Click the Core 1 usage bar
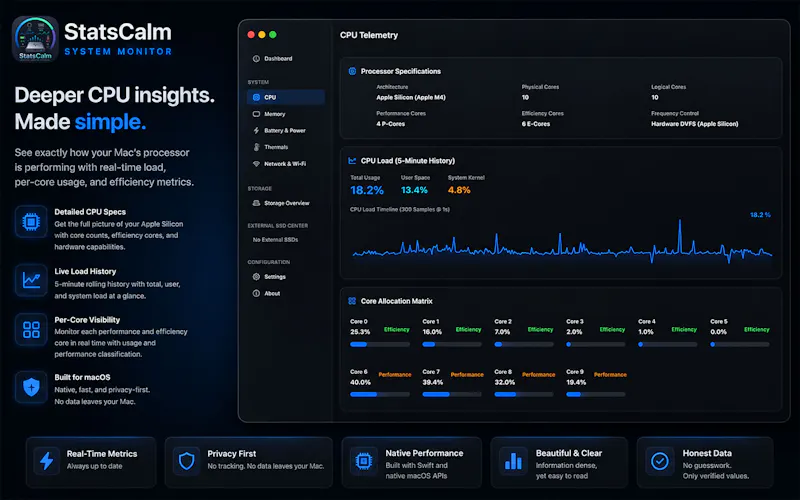This screenshot has height=500, width=800. [452, 344]
